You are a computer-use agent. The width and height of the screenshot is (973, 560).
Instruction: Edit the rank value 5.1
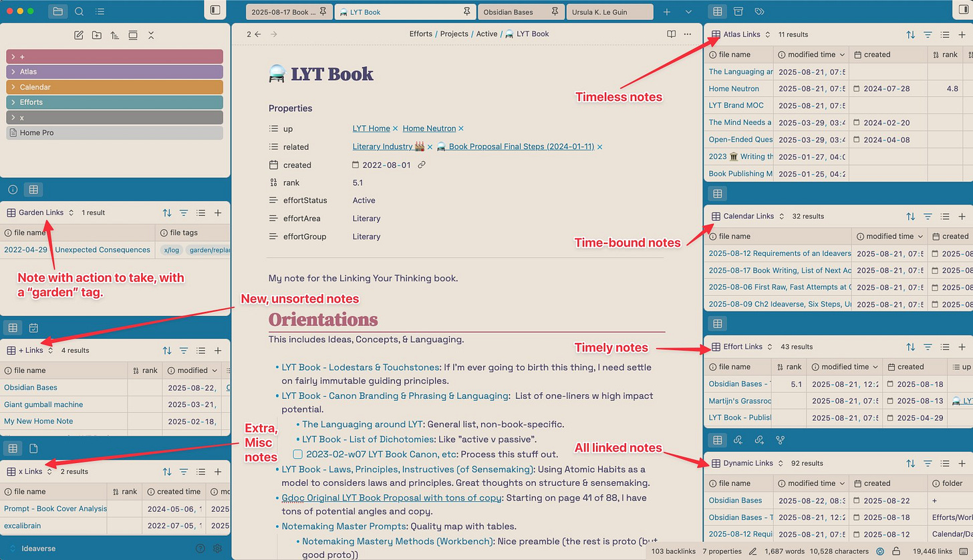[359, 182]
